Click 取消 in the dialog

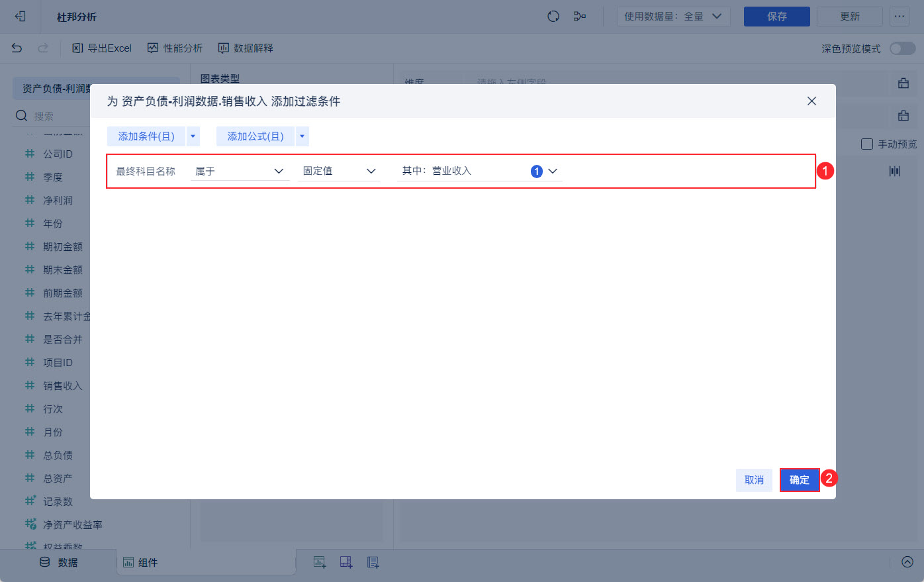(x=754, y=480)
